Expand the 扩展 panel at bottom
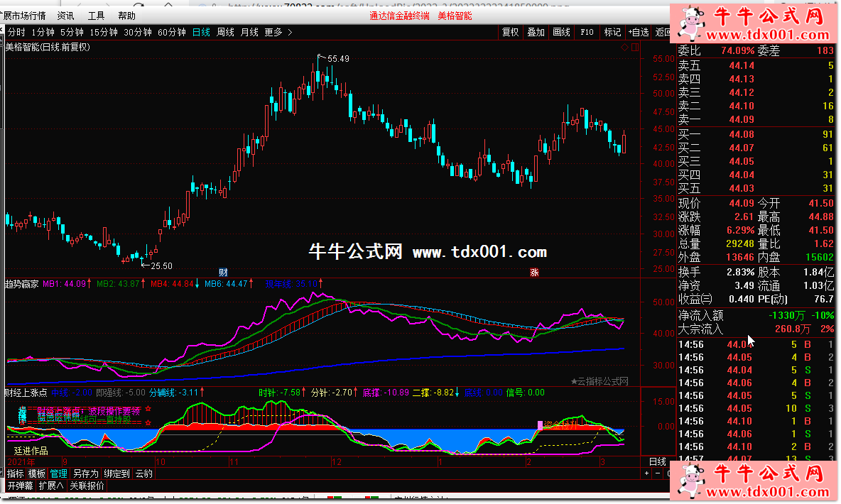The image size is (841, 504). click(x=50, y=486)
